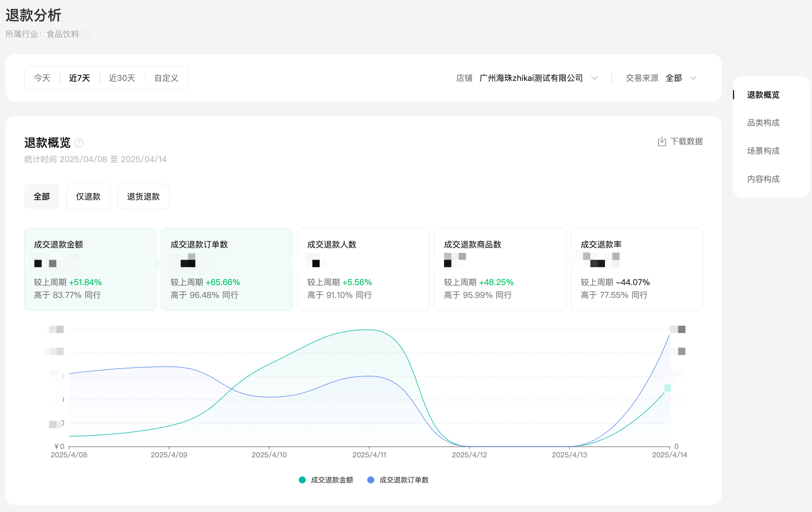Select the 成交退款金额 metric card
812x512 pixels.
click(90, 269)
